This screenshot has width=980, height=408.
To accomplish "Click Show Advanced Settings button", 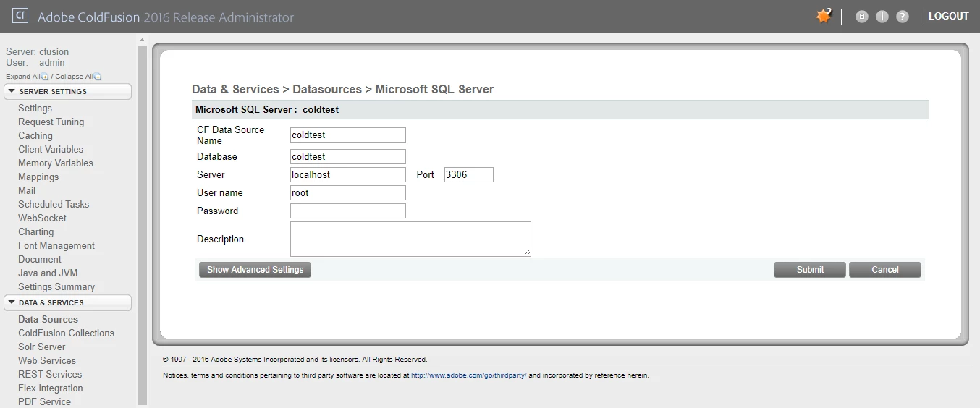I will (255, 269).
